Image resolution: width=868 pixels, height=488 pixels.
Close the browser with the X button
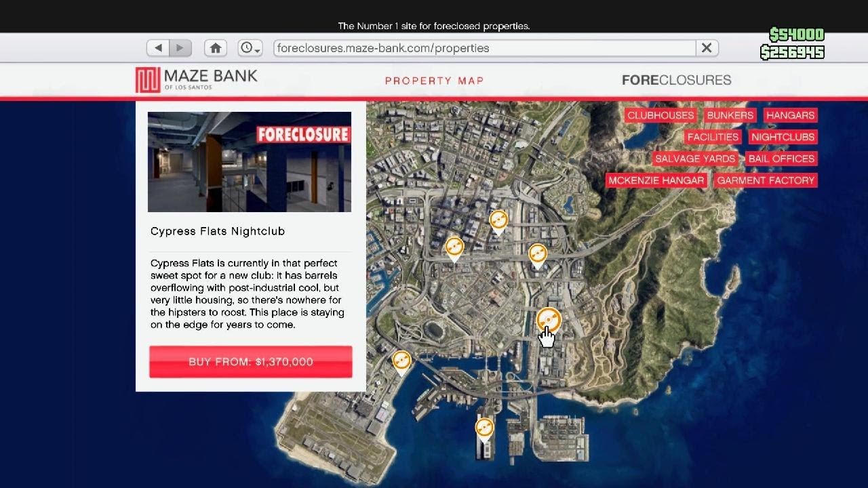coord(707,48)
